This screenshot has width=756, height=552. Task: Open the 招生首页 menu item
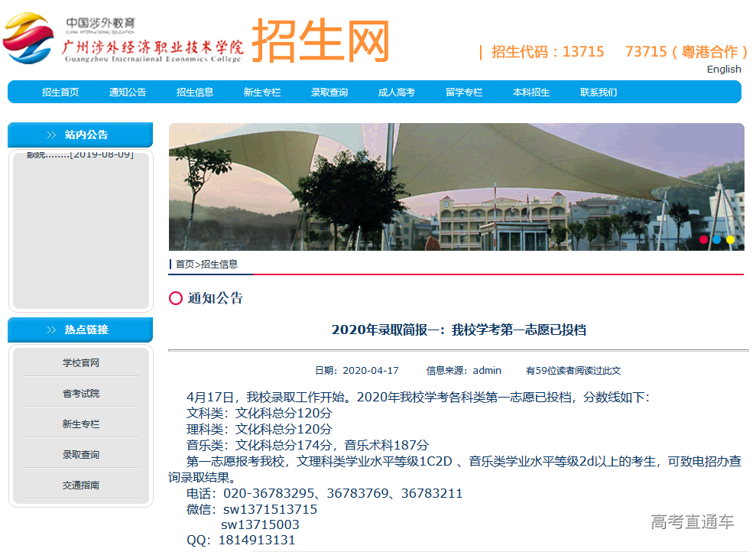60,93
